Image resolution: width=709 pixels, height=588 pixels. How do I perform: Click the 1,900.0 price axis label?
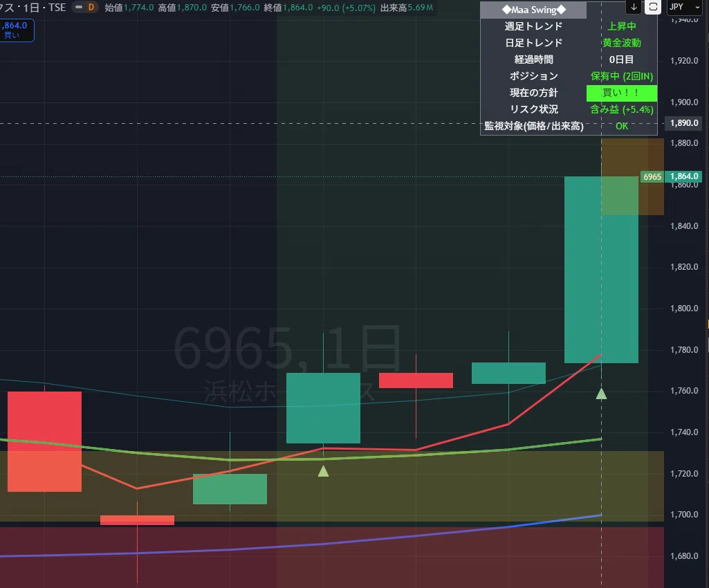coord(684,102)
